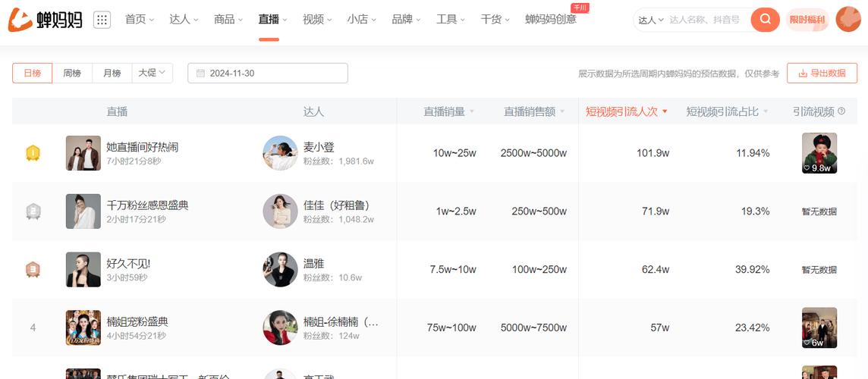
Task: Sort by 直播销量 arrow
Action: (472, 111)
